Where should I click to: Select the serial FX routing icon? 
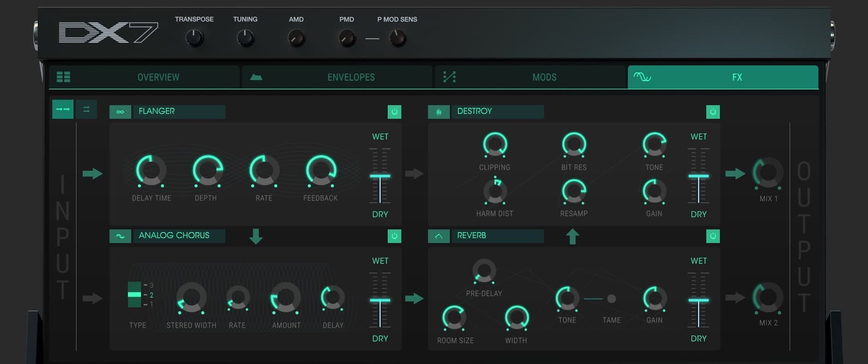[63, 109]
